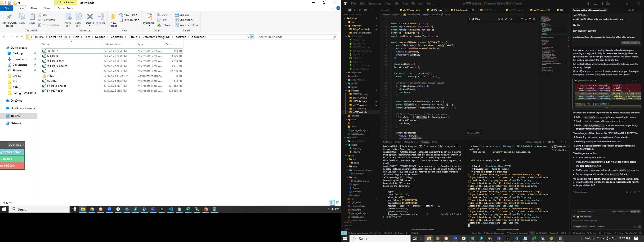The height and width of the screenshot is (242, 644).
Task: Click Accept all file changes button
Action: [635, 212]
